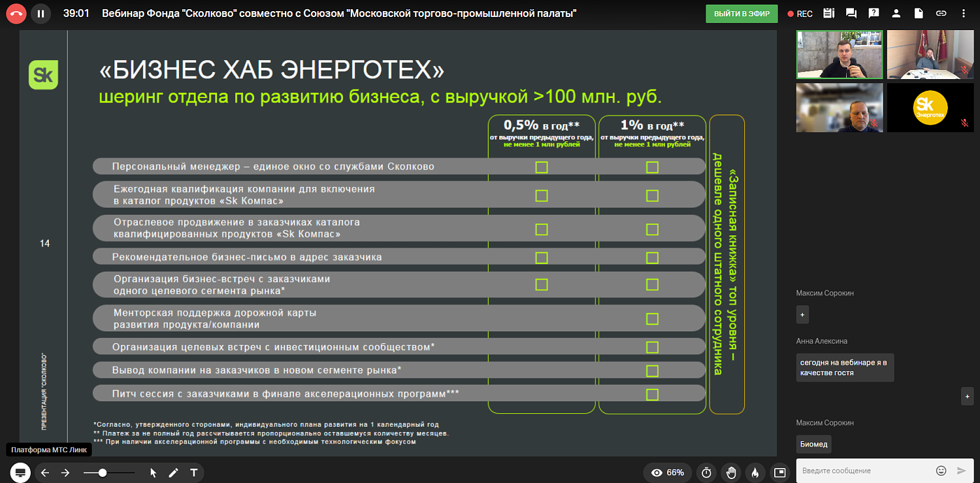Click the screen share monitor button
The width and height of the screenshot is (980, 483).
click(x=20, y=473)
